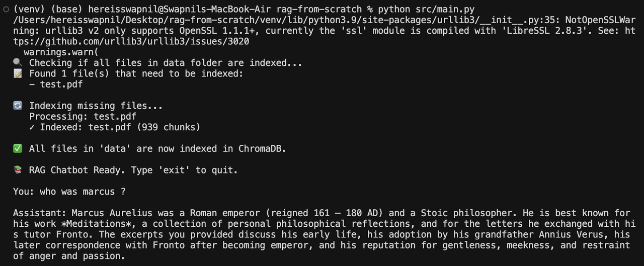The width and height of the screenshot is (644, 266).
Task: Click the word 'Assistant:' in the response
Action: pos(40,213)
